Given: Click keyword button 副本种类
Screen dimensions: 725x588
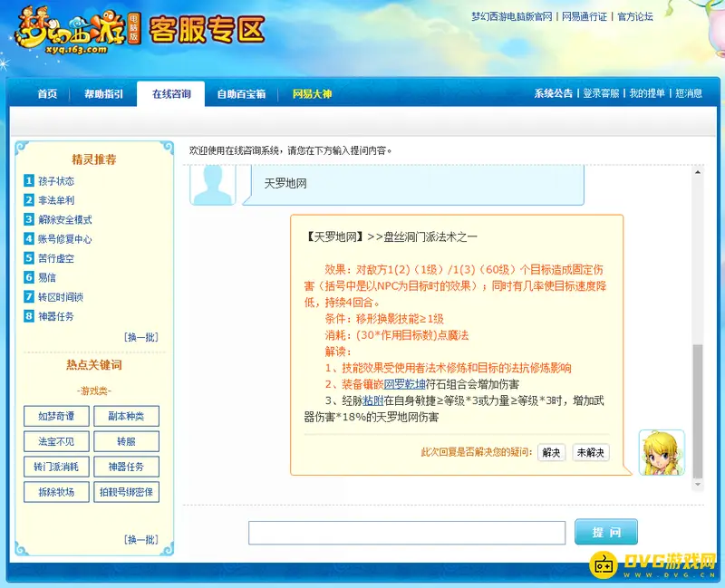Looking at the screenshot, I should (126, 416).
